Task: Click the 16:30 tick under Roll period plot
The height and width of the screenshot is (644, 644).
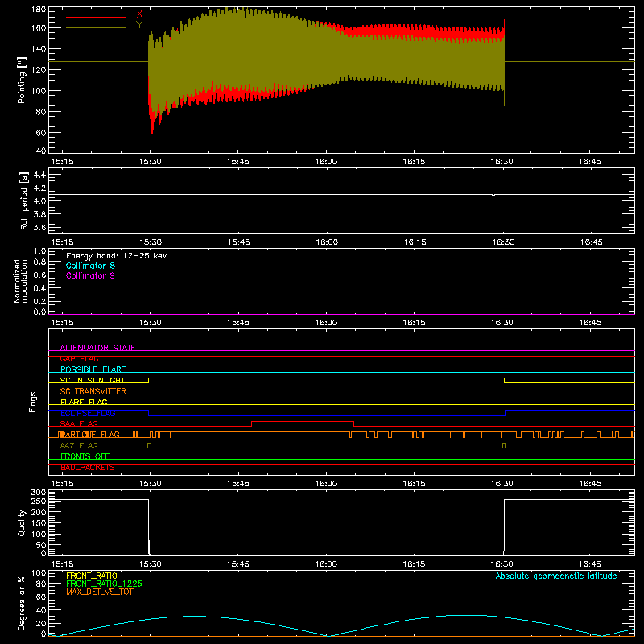Action: (503, 242)
